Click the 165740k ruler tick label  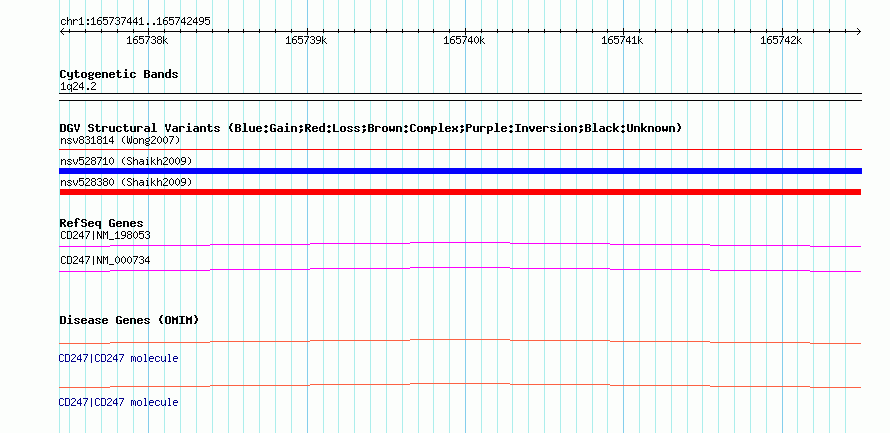click(464, 40)
